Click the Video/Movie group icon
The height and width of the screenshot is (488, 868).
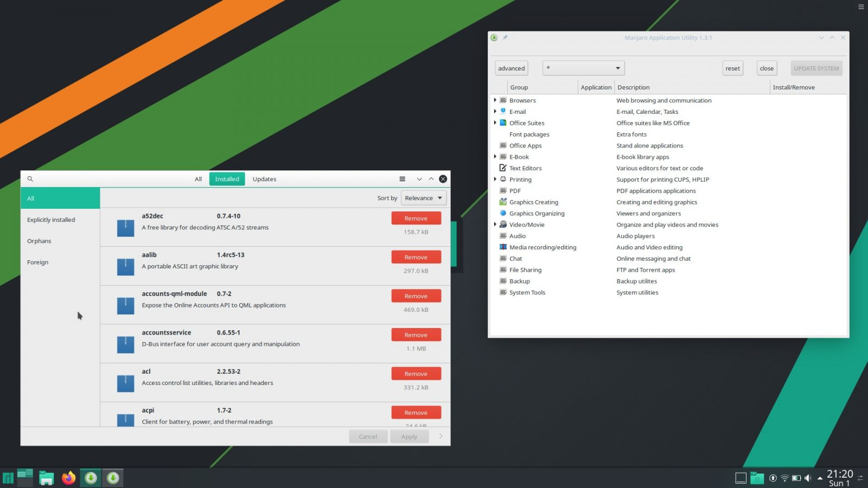[x=503, y=224]
